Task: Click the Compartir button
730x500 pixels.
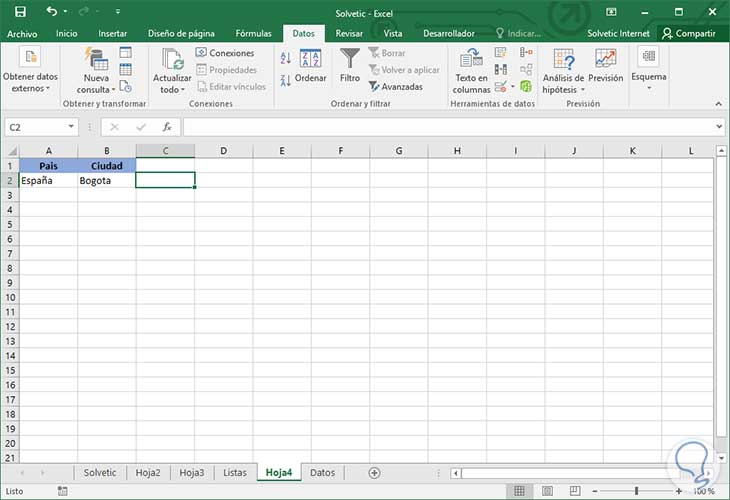Action: [x=689, y=34]
